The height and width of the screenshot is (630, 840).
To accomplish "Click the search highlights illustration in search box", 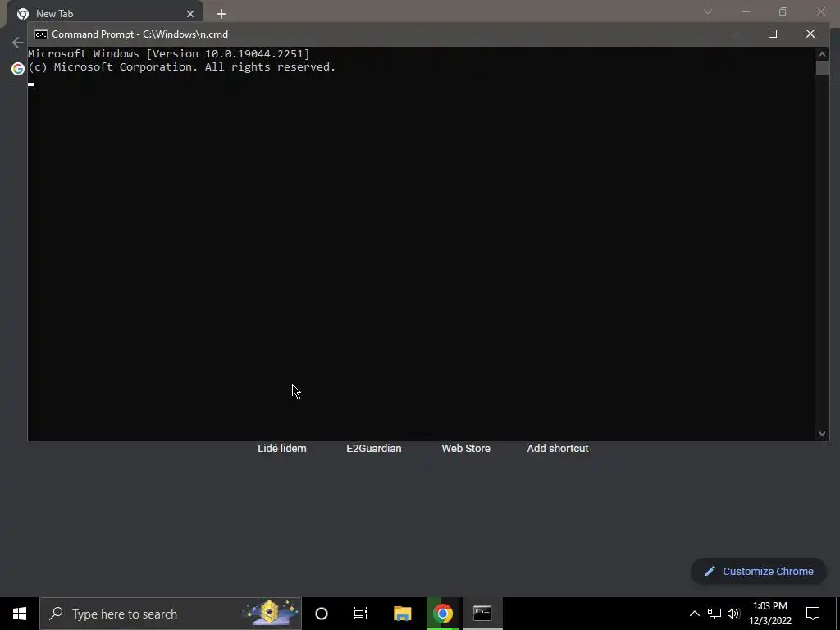I will pos(271,613).
